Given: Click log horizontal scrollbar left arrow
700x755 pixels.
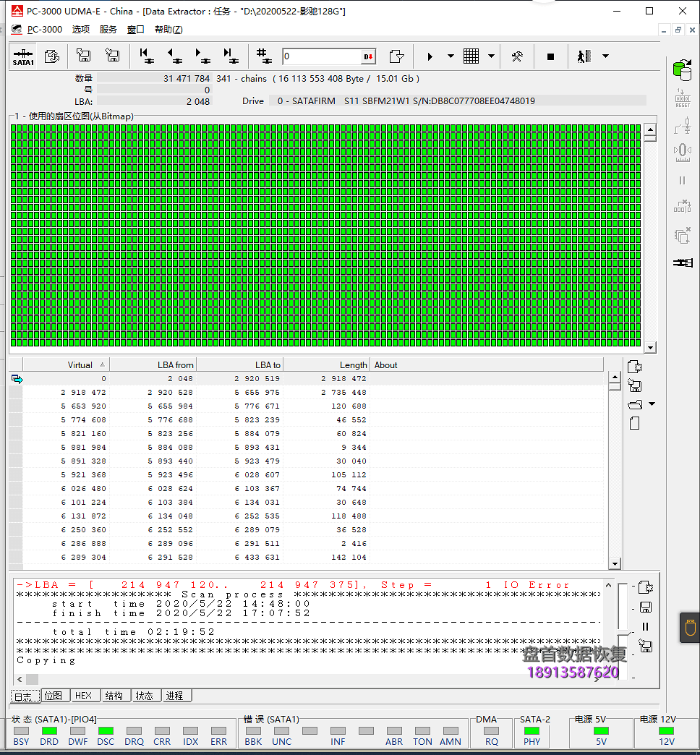Looking at the screenshot, I should pos(20,679).
